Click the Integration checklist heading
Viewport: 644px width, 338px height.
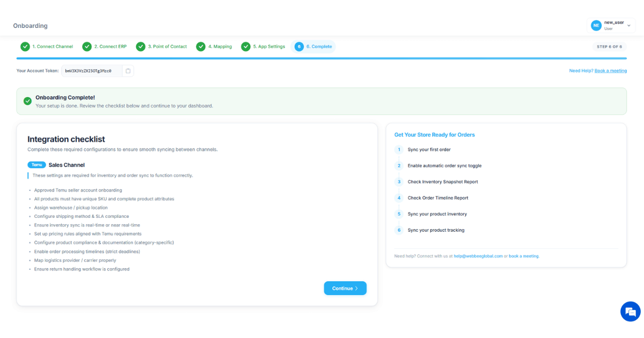tap(66, 139)
